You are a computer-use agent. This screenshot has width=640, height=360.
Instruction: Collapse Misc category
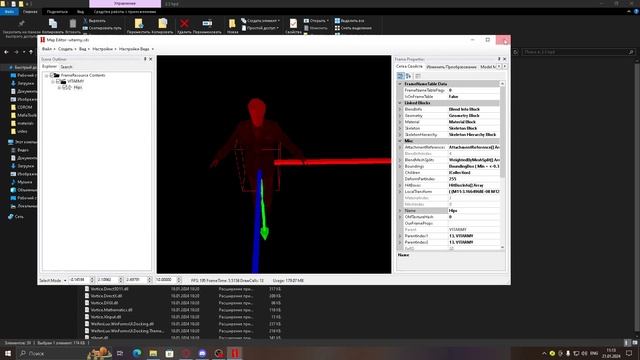(400, 141)
